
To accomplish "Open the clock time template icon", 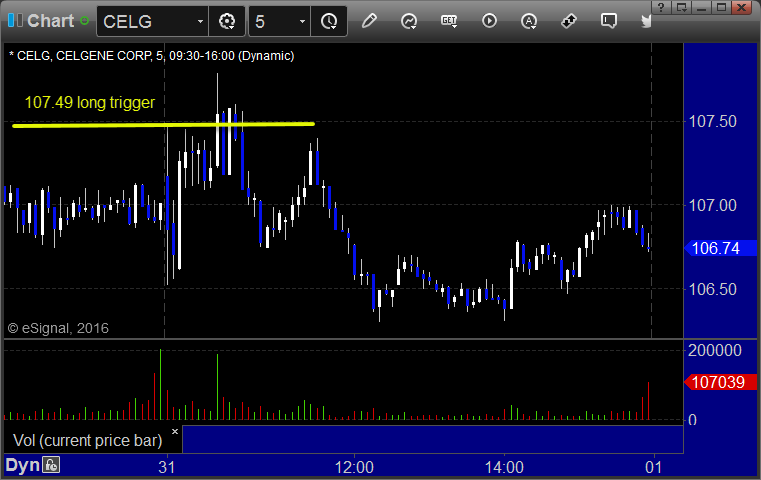I will click(x=329, y=21).
